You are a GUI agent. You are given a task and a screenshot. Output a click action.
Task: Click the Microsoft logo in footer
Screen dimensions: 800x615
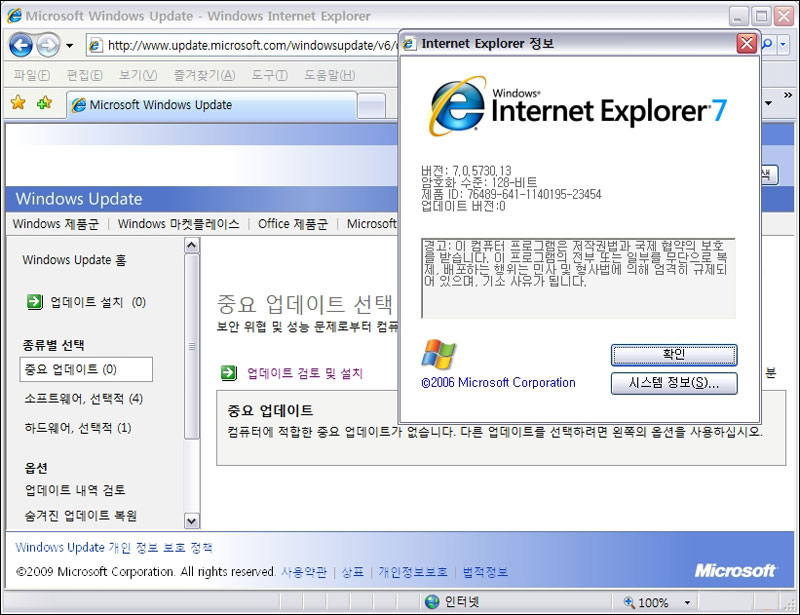point(735,570)
